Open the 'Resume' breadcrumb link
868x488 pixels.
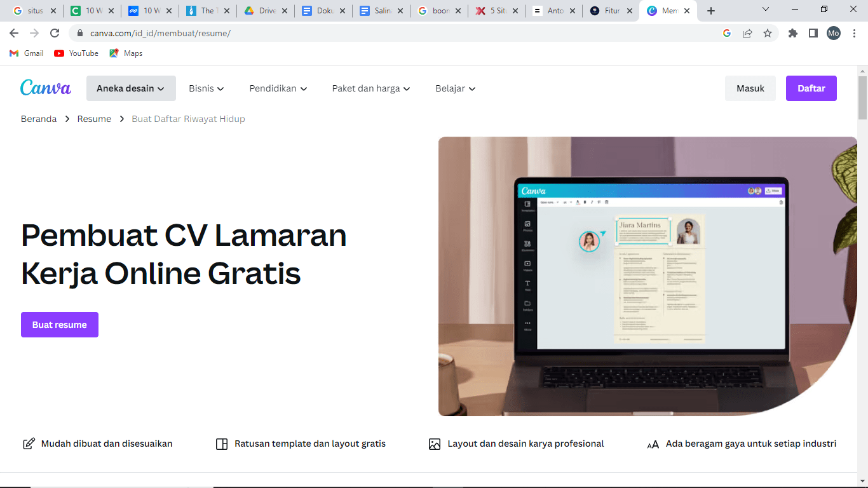[x=94, y=119]
